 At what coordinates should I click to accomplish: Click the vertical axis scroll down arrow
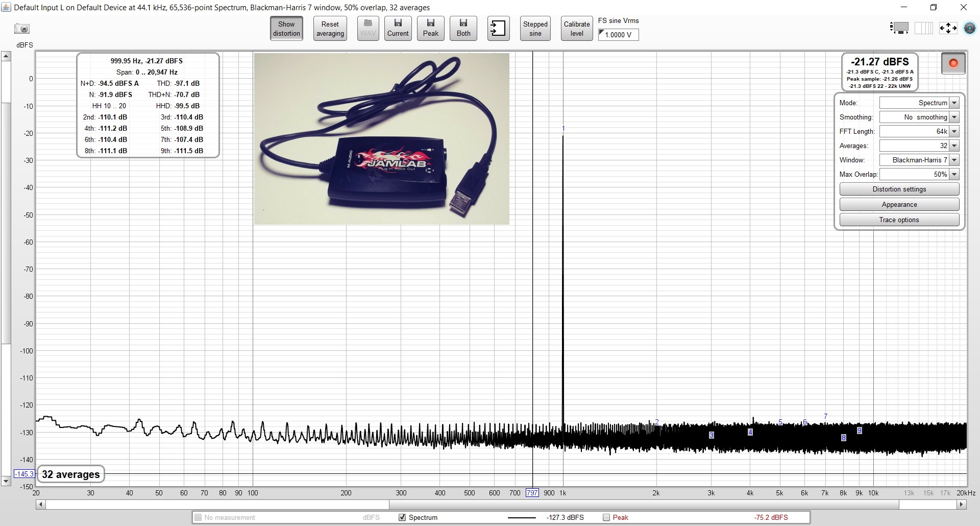(6, 481)
